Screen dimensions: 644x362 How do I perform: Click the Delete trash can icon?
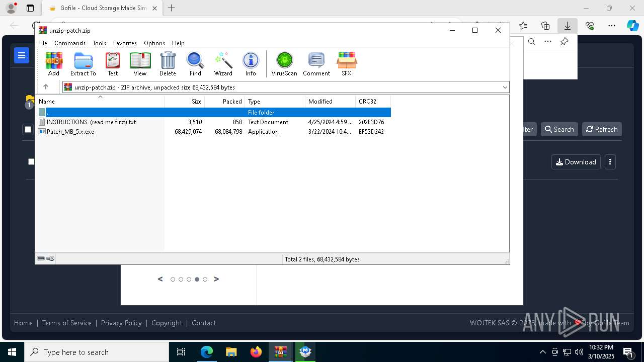click(x=168, y=64)
